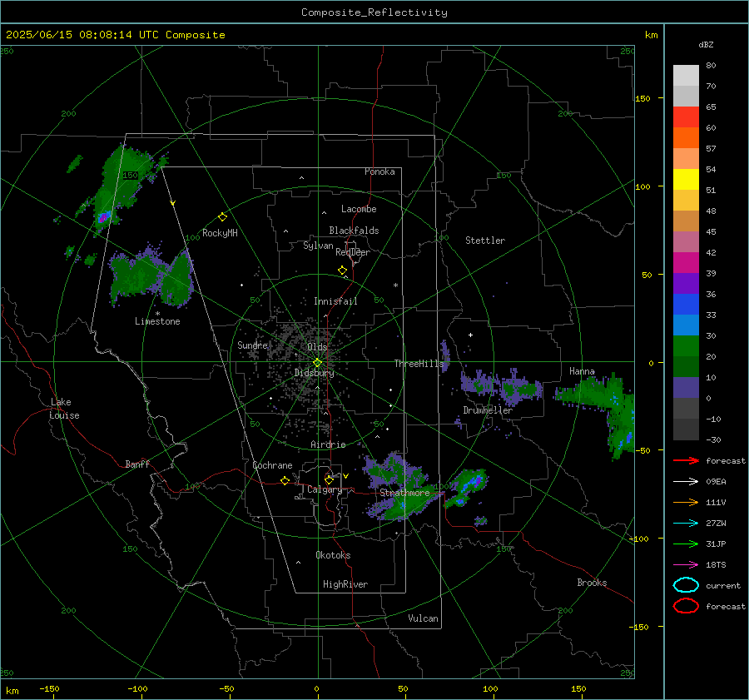Click the yellow radar site diamond near Didsbury

click(x=317, y=363)
